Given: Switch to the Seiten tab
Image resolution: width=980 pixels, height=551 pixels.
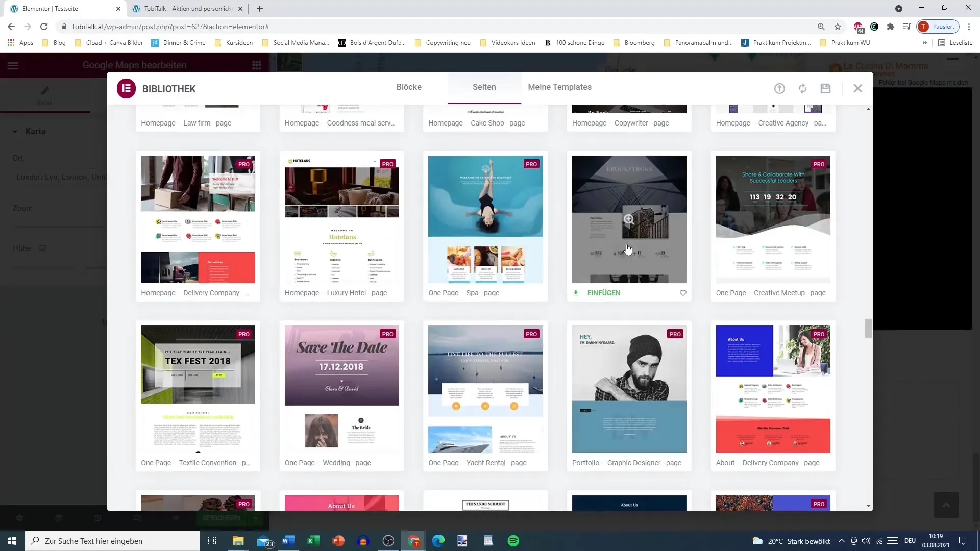Looking at the screenshot, I should (484, 87).
